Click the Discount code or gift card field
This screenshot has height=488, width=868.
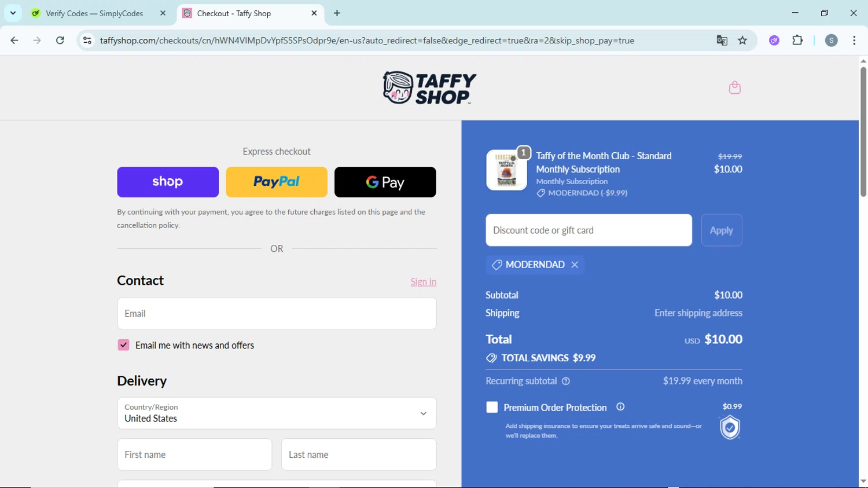tap(589, 230)
